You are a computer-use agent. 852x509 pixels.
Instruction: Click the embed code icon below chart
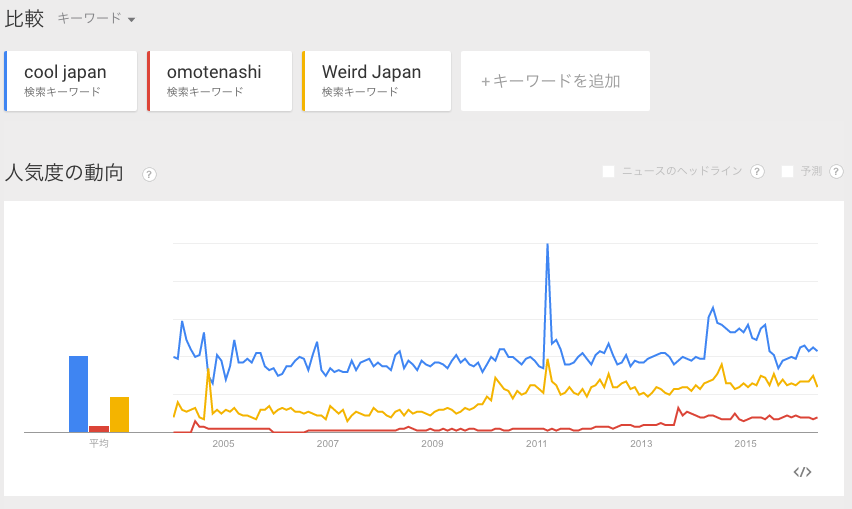click(801, 472)
